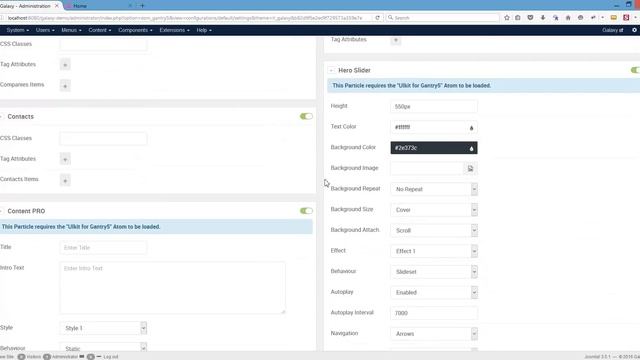Open the Extensions menu
Screen dimensions: 640x360
pyautogui.click(x=174, y=30)
